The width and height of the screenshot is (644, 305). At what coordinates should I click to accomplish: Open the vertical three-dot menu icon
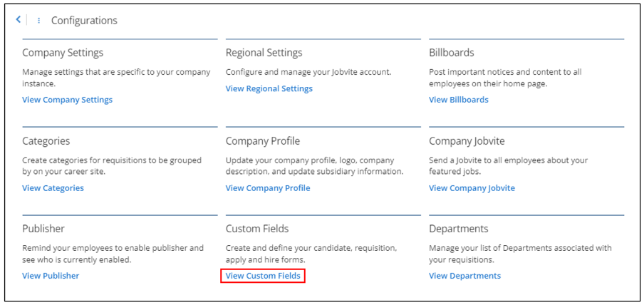point(39,20)
